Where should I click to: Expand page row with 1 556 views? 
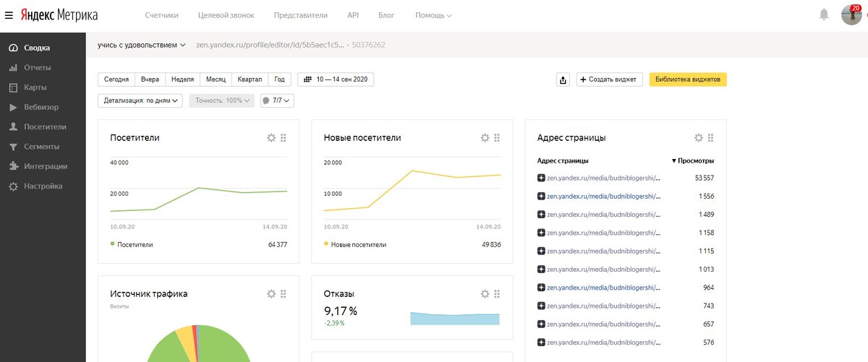pos(541,196)
